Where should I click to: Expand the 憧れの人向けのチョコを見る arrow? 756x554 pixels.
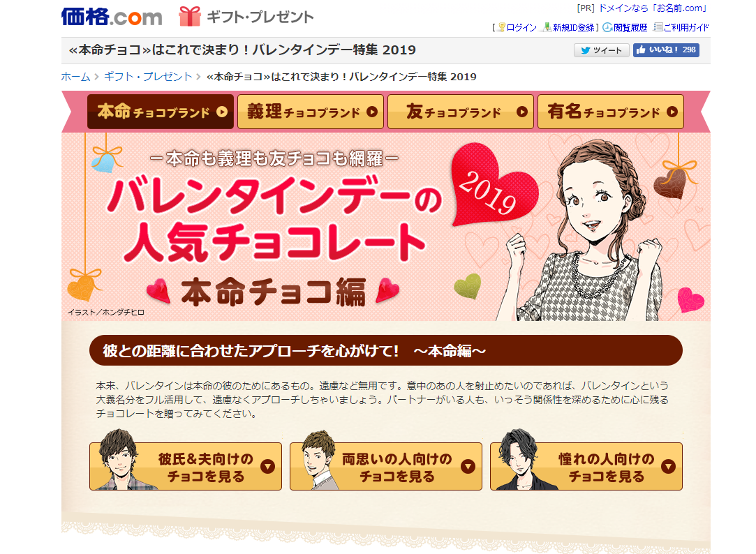pos(668,466)
